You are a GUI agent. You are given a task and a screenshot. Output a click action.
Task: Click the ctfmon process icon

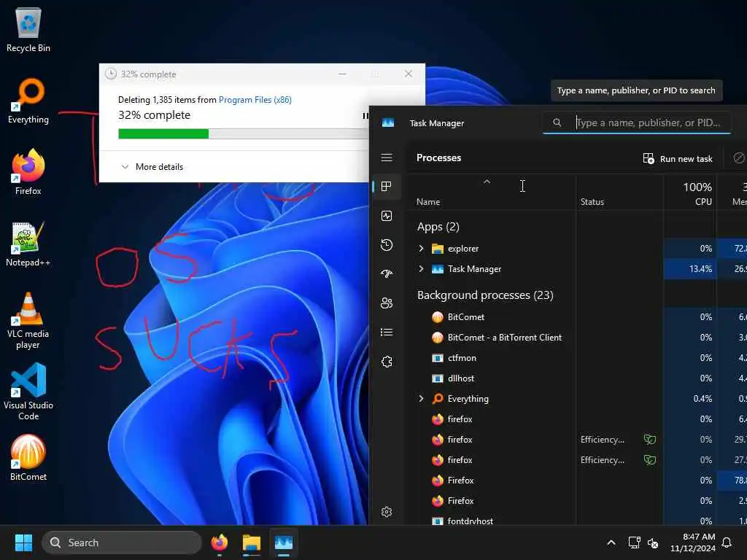(438, 358)
